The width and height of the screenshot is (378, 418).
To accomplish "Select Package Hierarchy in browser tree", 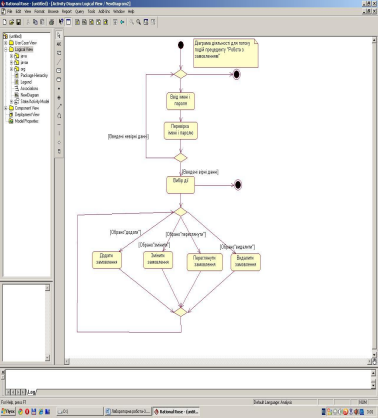I will point(34,75).
